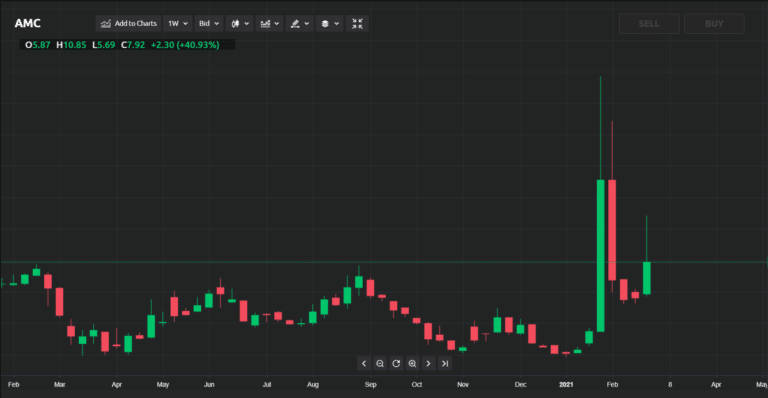
Task: Click the 2021 label on time axis
Action: click(566, 385)
